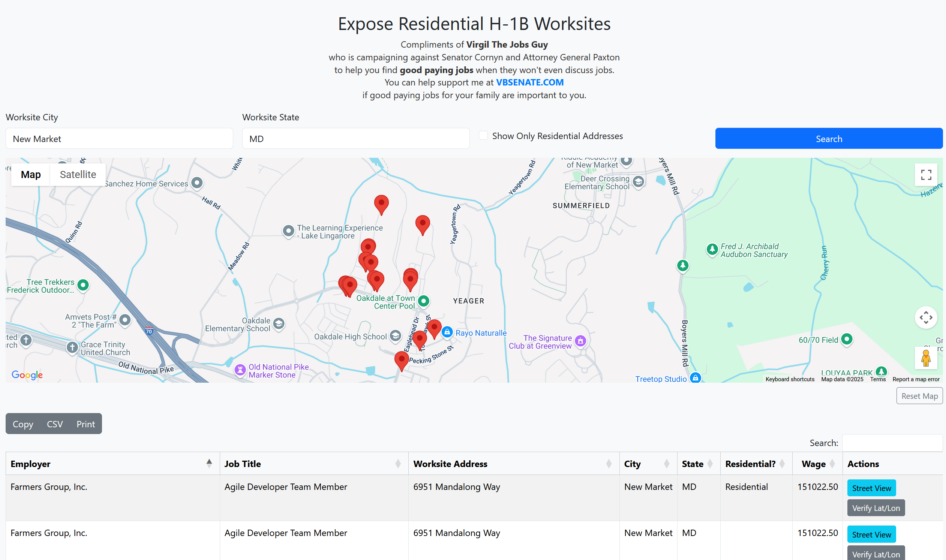
Task: Open the VBSENATE.COM link
Action: (x=530, y=82)
